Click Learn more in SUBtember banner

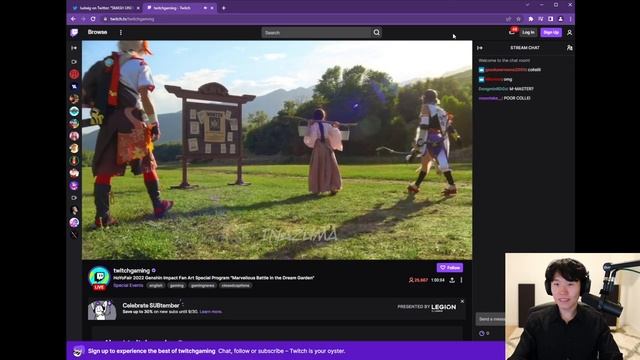pos(211,311)
